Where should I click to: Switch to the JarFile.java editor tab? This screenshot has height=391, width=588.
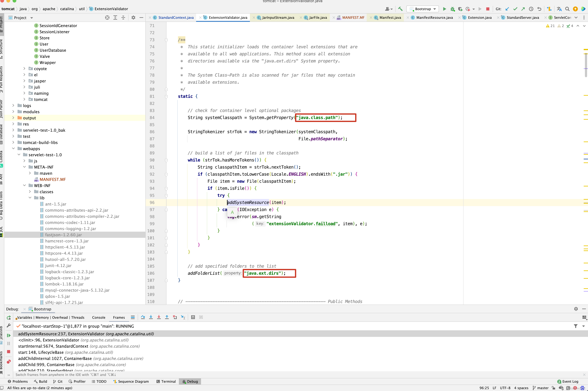tap(318, 17)
